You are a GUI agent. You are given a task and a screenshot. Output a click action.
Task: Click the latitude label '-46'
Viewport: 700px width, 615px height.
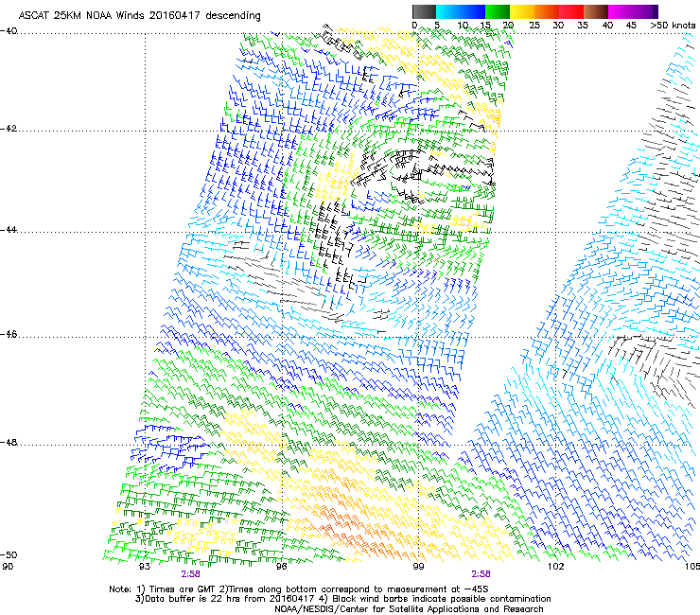(x=9, y=334)
